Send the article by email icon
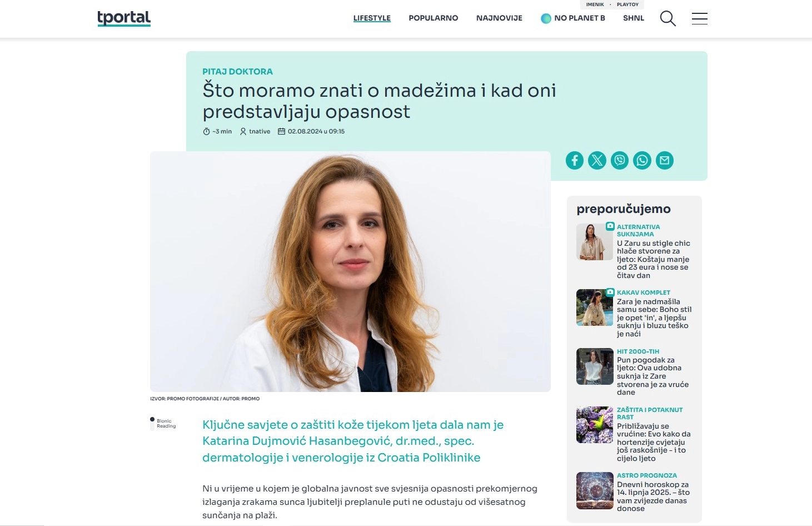Screen dimensions: 812x526 (x=665, y=161)
